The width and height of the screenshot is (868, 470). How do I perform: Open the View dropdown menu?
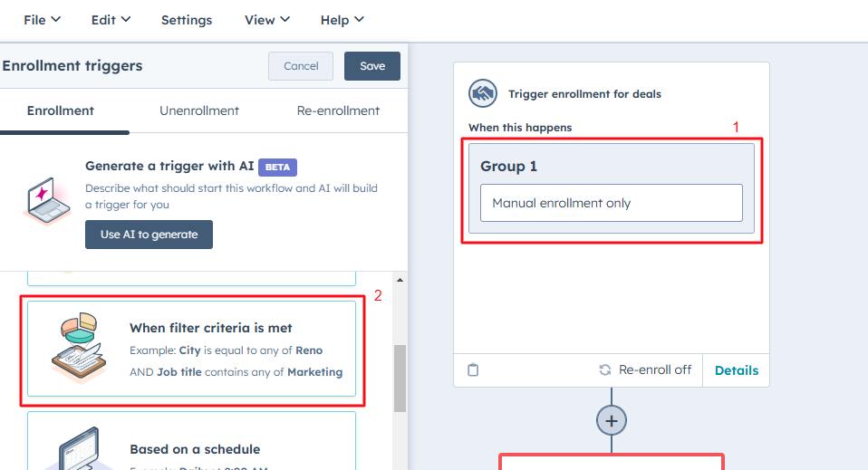click(x=267, y=19)
